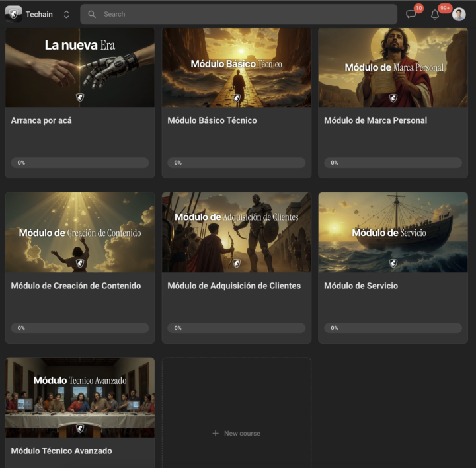Click Módulo de Creación de Contenido title text

coord(76,286)
